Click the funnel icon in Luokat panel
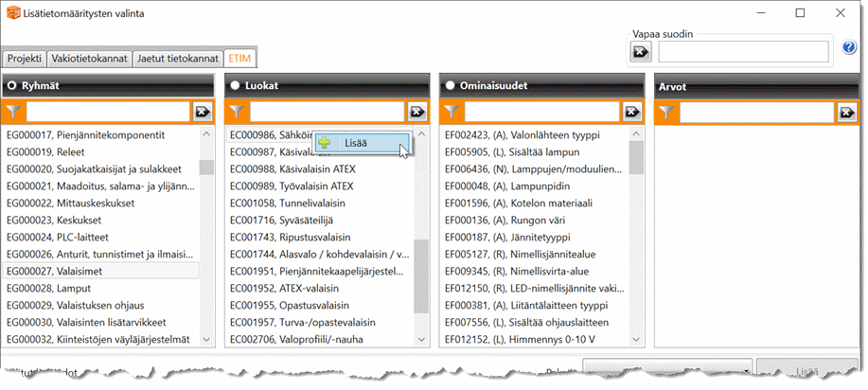Image resolution: width=868 pixels, height=390 pixels. pyautogui.click(x=237, y=112)
